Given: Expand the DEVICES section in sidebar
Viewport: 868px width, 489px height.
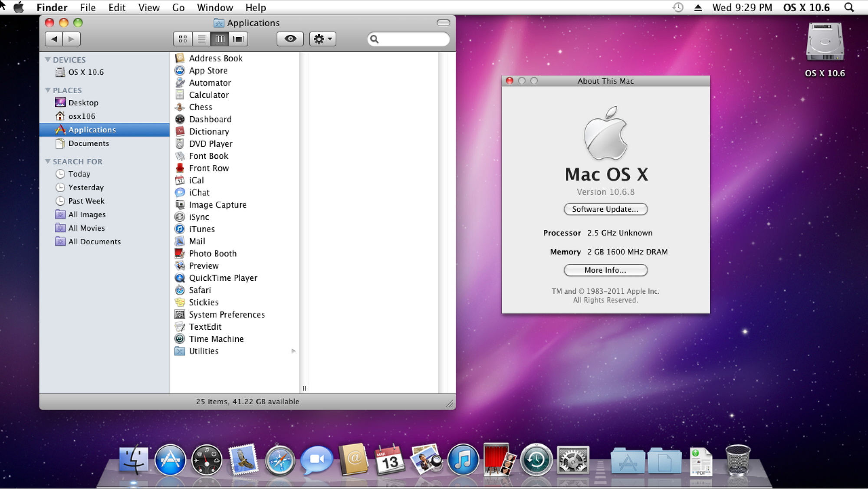Looking at the screenshot, I should click(48, 59).
